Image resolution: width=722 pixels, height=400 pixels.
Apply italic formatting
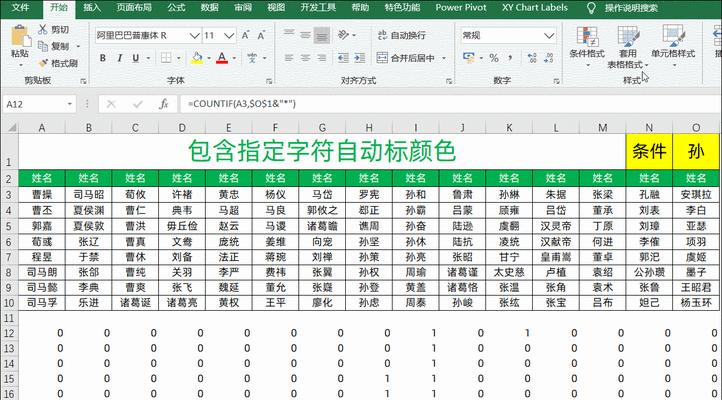click(x=119, y=58)
